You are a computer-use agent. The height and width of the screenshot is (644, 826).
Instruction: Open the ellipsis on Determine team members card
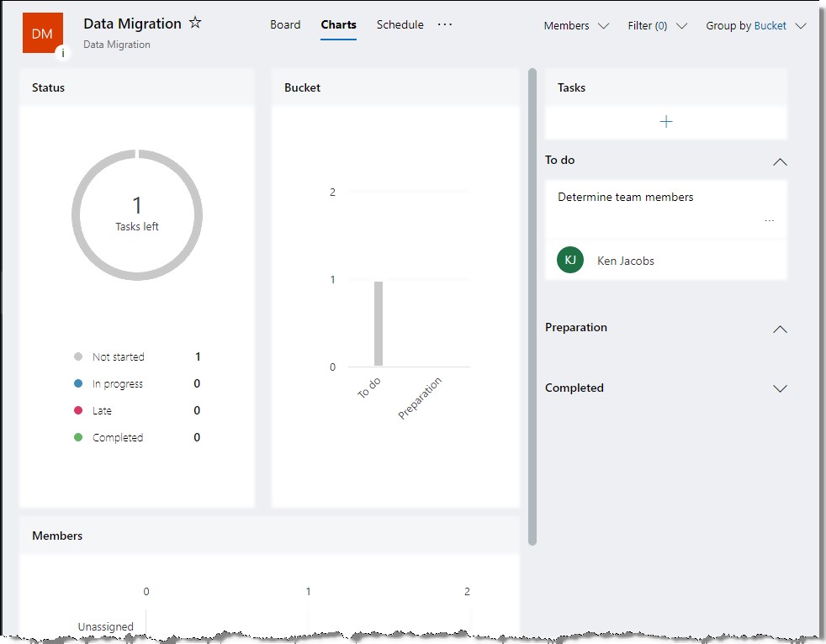coord(769,219)
